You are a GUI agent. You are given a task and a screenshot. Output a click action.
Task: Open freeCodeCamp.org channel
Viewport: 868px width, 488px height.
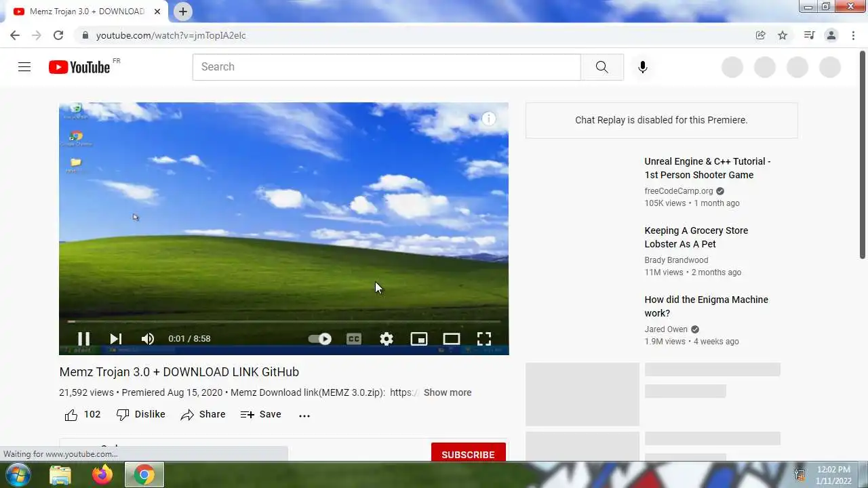coord(679,191)
